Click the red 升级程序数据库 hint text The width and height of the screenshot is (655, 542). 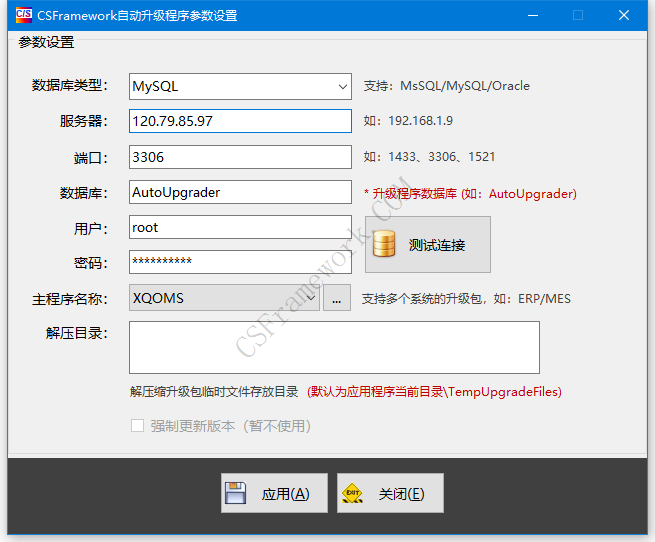(x=470, y=194)
